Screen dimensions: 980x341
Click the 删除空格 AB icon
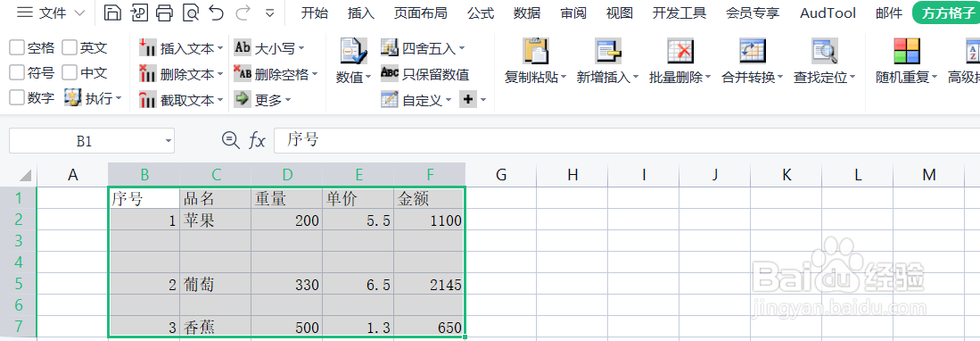[x=242, y=74]
